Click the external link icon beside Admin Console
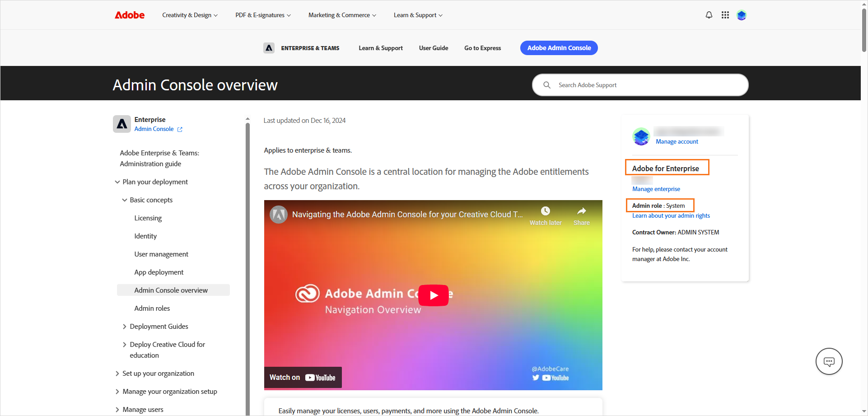The height and width of the screenshot is (416, 868). [x=180, y=129]
